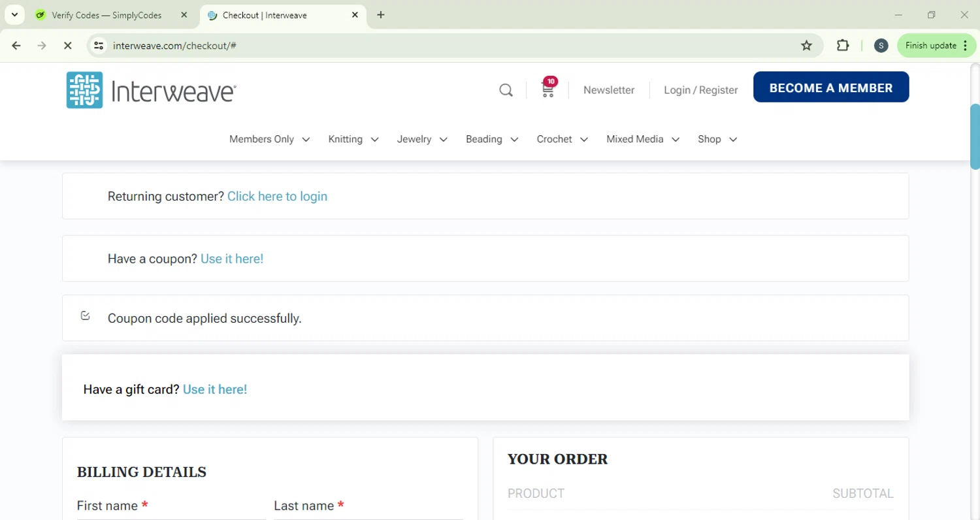This screenshot has height=520, width=980.
Task: Open the shopping cart with 10 items
Action: pos(549,88)
